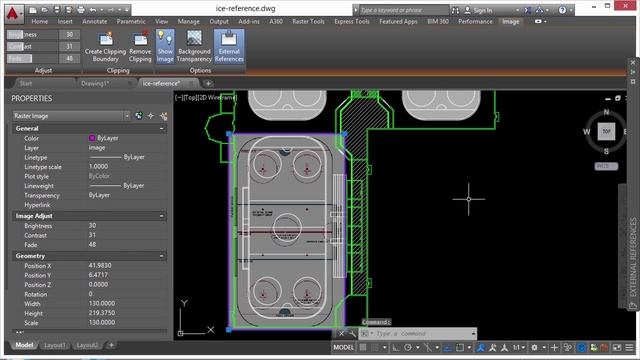Adjust the Fade slider in ribbon
This screenshot has width=640, height=360.
(32, 58)
